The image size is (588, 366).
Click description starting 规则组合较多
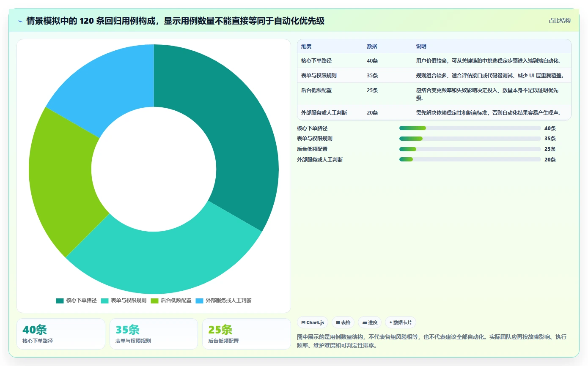coord(490,75)
